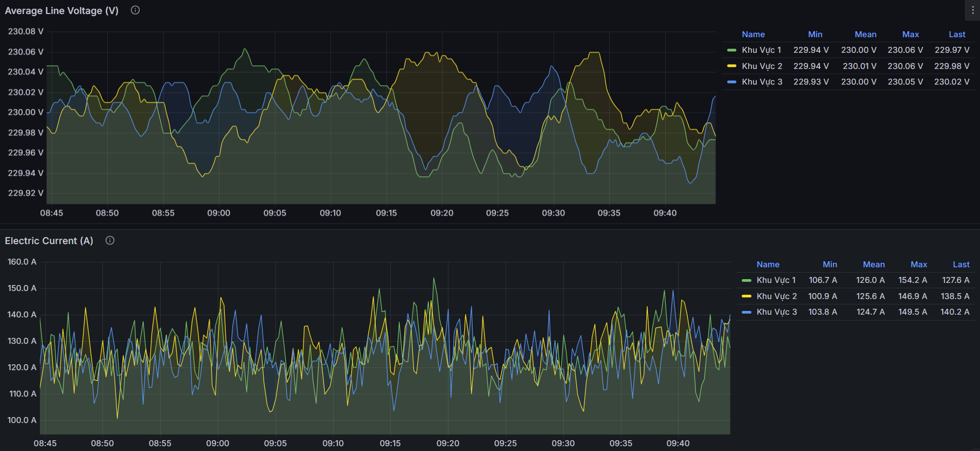Click the 229.97 V last value
This screenshot has height=451, width=980.
click(x=952, y=50)
